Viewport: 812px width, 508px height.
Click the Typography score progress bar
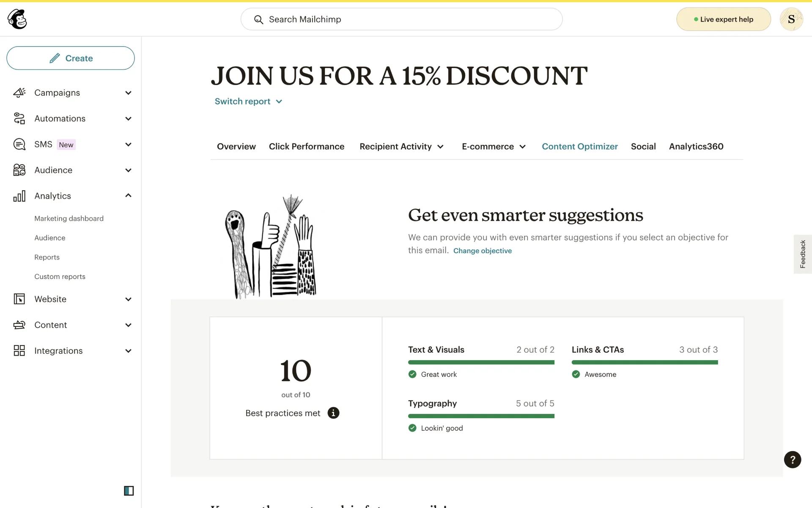click(481, 416)
